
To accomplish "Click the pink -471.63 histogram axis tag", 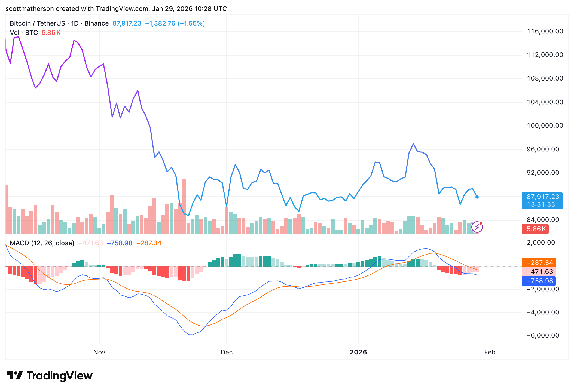I will [539, 272].
